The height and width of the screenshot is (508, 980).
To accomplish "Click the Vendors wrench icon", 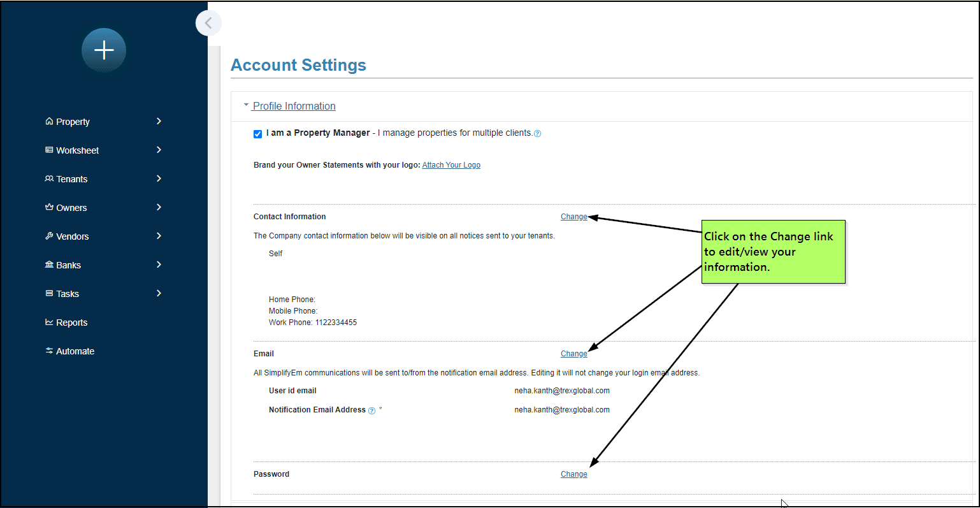I will (49, 236).
